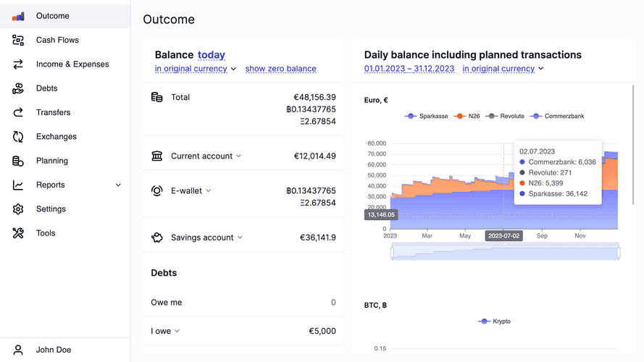This screenshot has width=644, height=362.
Task: Hide the Commerzbank series in legend
Action: (x=558, y=116)
